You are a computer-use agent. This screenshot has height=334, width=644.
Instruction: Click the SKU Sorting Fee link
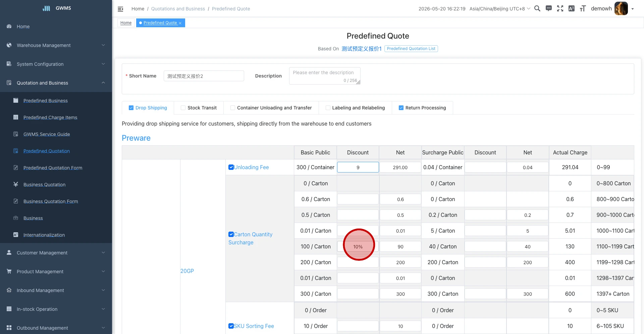pos(254,326)
